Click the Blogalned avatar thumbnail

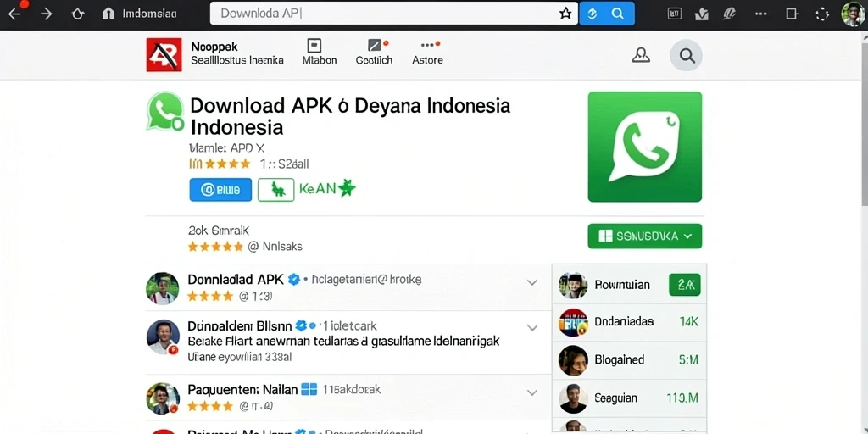pos(573,360)
